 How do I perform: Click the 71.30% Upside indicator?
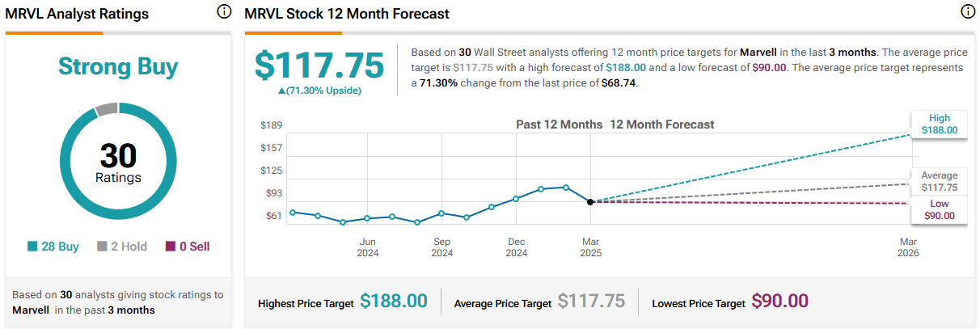[319, 91]
